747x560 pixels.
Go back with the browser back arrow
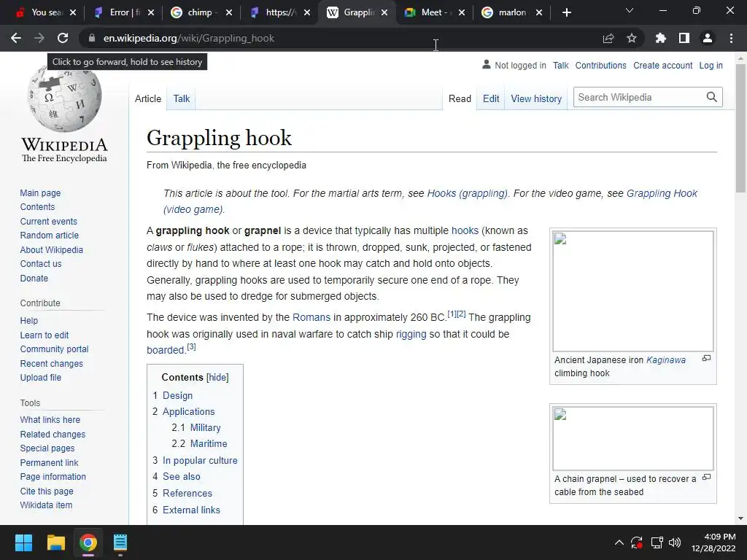click(x=16, y=38)
